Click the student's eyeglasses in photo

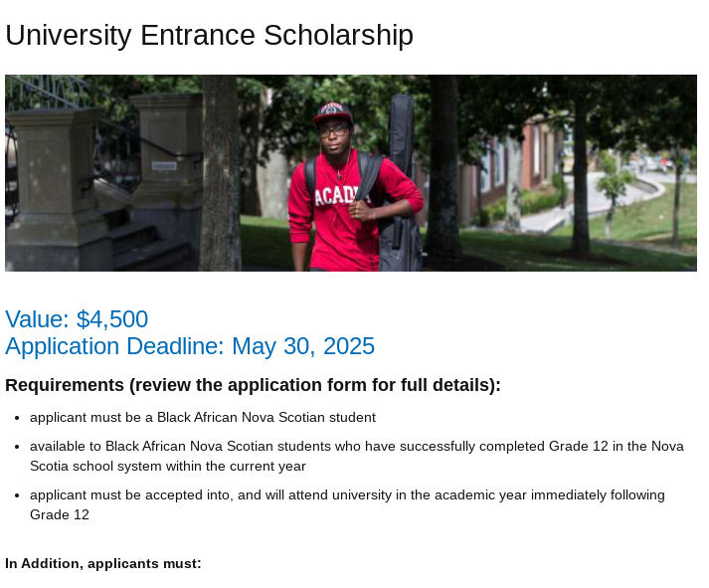pos(335,130)
